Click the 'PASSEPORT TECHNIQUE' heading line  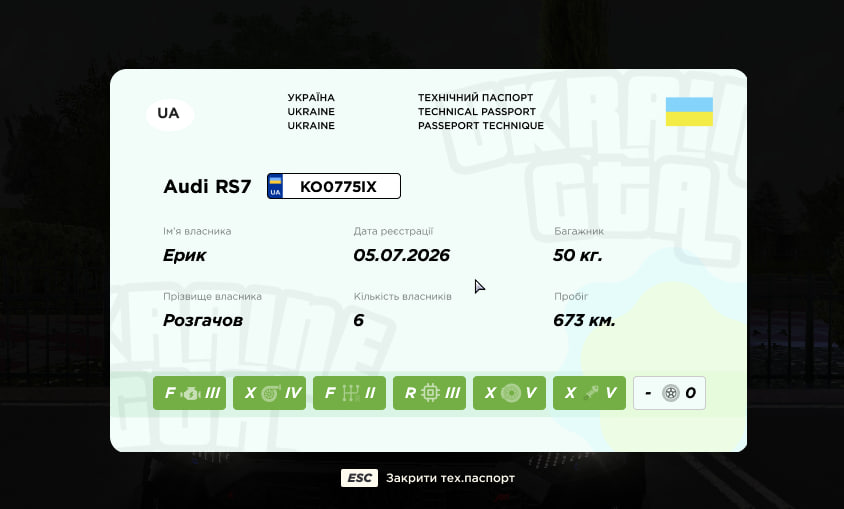point(481,125)
